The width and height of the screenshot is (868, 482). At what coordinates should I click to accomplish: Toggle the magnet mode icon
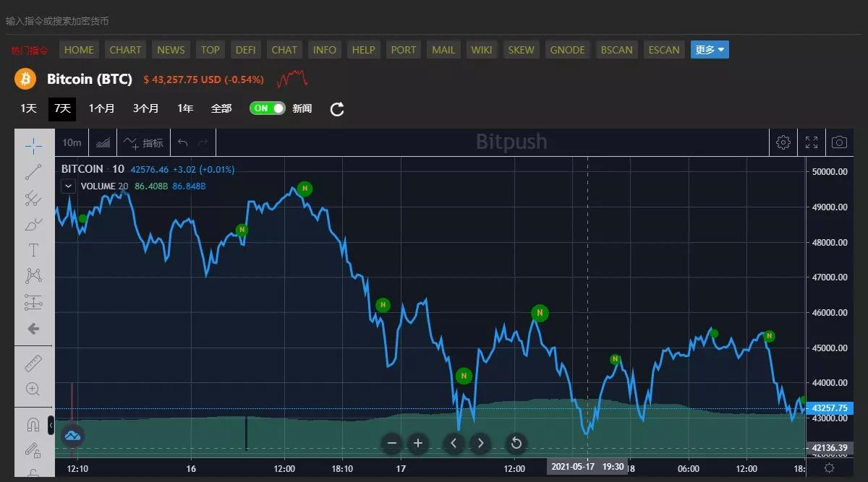[33, 424]
